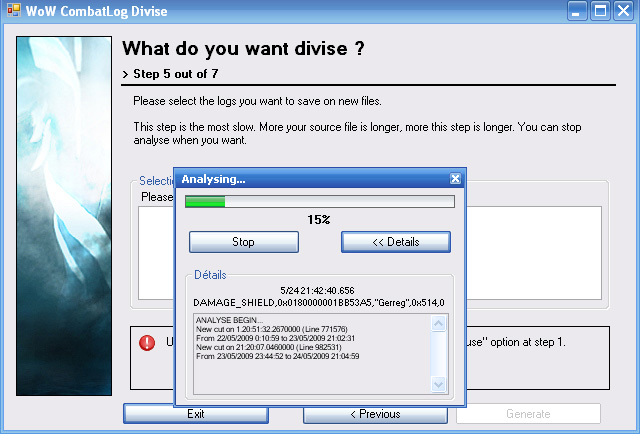Click the DAMAGE_SHIELD event text line

coord(319,303)
